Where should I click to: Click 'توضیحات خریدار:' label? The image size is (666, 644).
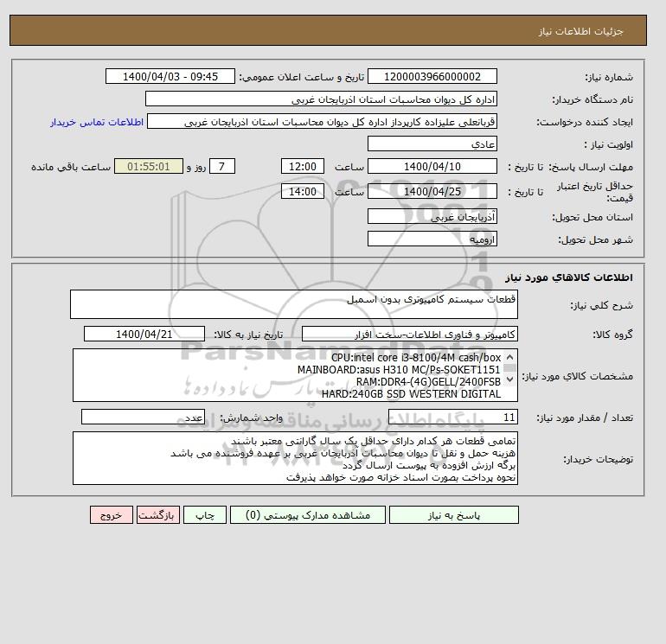click(x=598, y=459)
